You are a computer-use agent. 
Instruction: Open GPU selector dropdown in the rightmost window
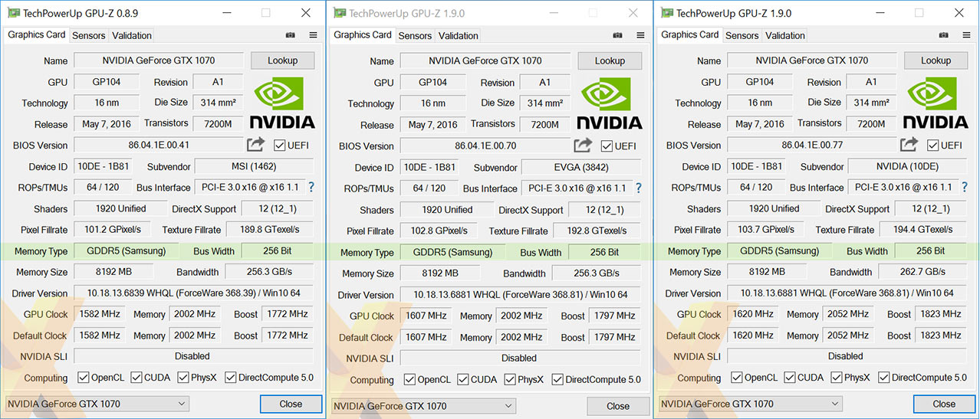click(750, 404)
